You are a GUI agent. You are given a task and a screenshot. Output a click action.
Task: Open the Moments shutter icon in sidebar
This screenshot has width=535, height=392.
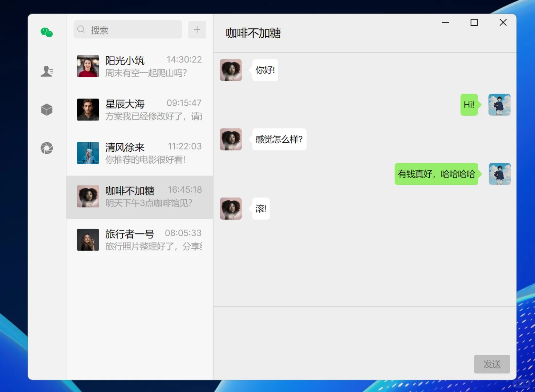pyautogui.click(x=47, y=148)
